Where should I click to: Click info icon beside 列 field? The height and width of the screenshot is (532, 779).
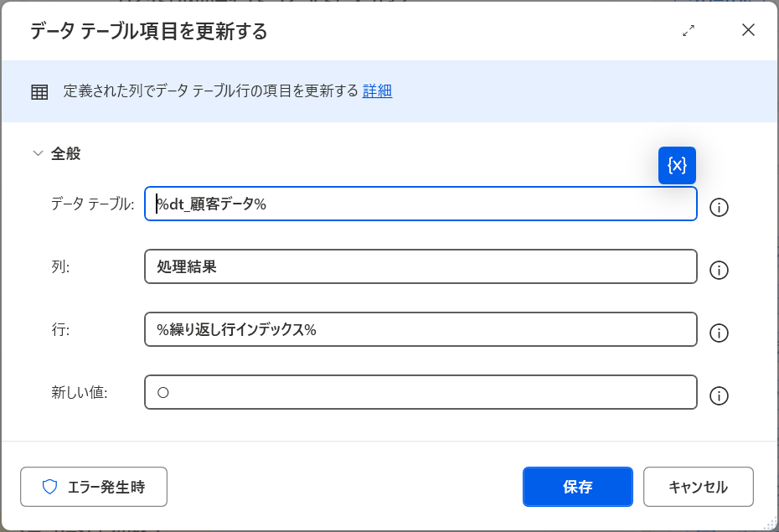[719, 271]
